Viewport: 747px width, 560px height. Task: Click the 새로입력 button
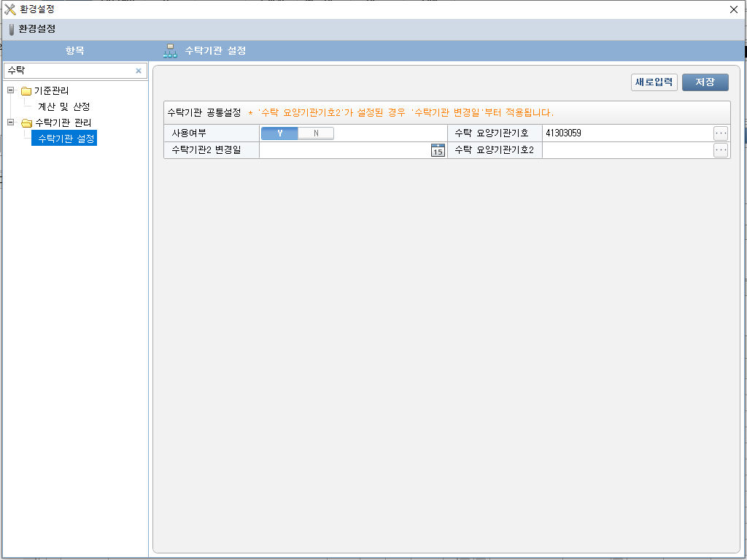654,82
